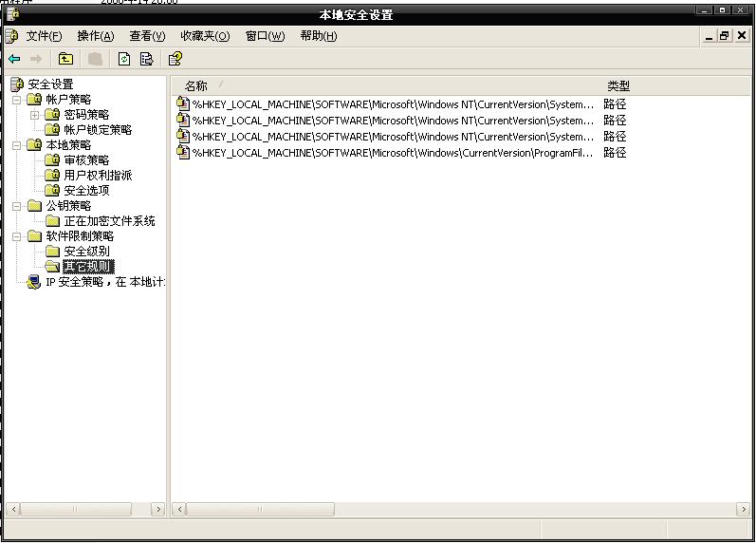Click the Up one level toolbar icon

[65, 59]
